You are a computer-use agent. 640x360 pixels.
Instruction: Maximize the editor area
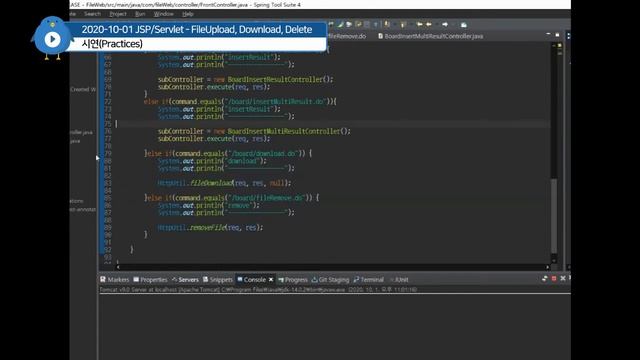tap(557, 35)
